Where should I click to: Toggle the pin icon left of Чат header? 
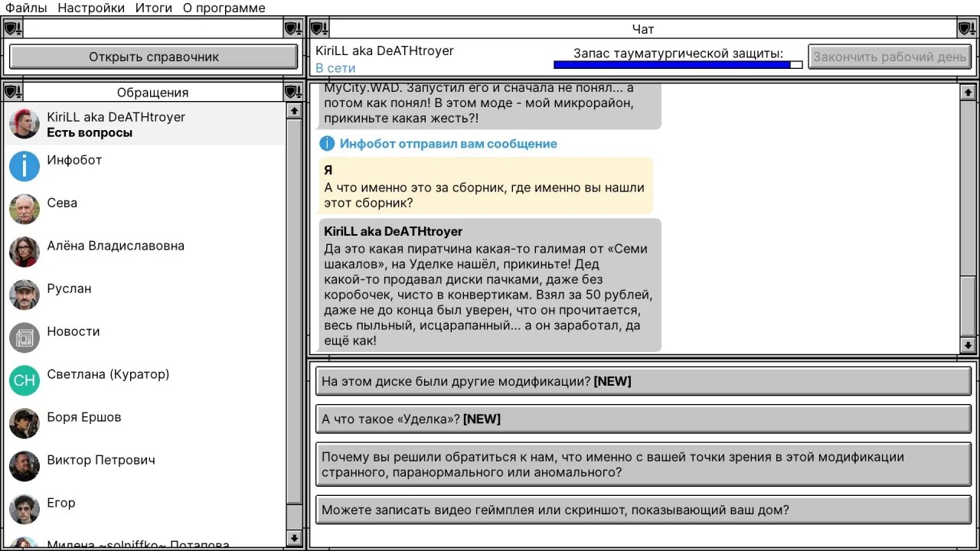[319, 29]
